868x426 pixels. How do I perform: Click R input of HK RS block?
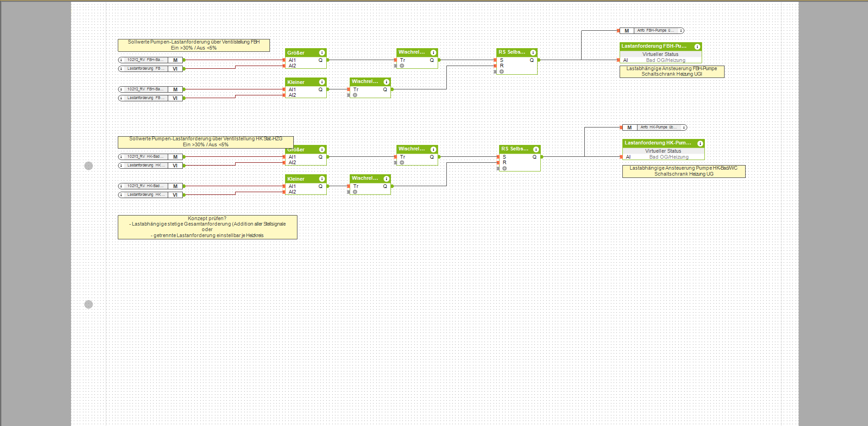(x=505, y=162)
